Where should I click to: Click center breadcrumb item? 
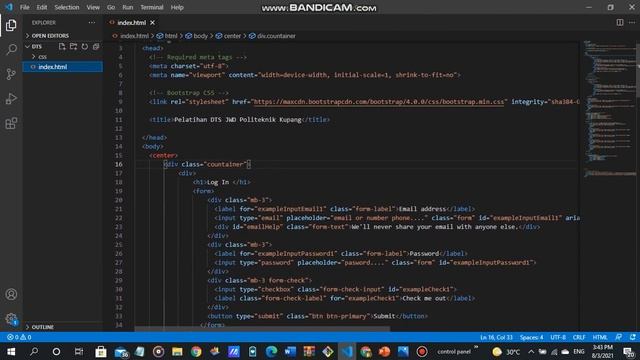232,36
